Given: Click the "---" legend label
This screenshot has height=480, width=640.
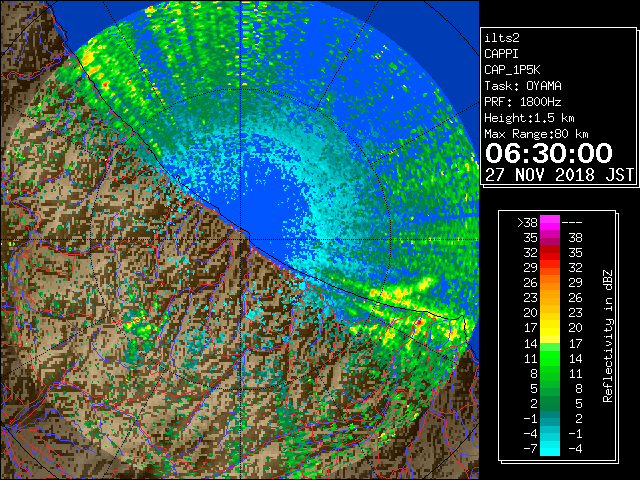Looking at the screenshot, I should coord(572,223).
